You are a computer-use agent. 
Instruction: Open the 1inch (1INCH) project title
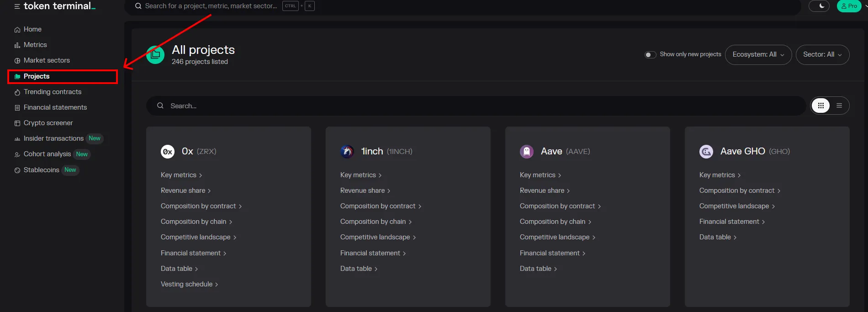point(387,151)
